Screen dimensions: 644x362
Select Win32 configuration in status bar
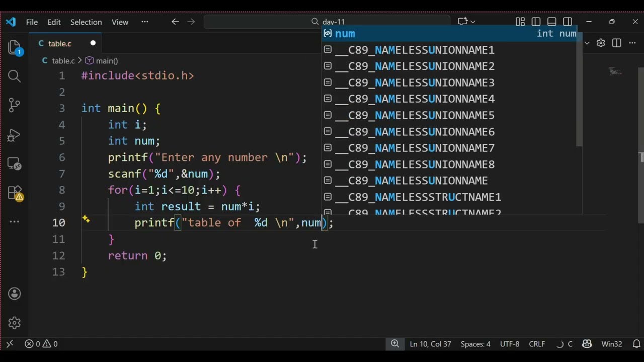(612, 344)
